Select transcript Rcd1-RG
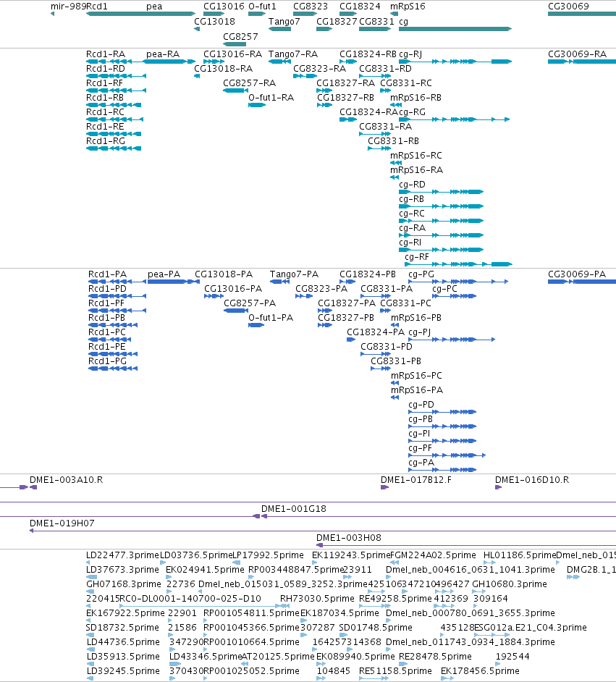Viewport: 616px width, 682px height. (x=106, y=141)
